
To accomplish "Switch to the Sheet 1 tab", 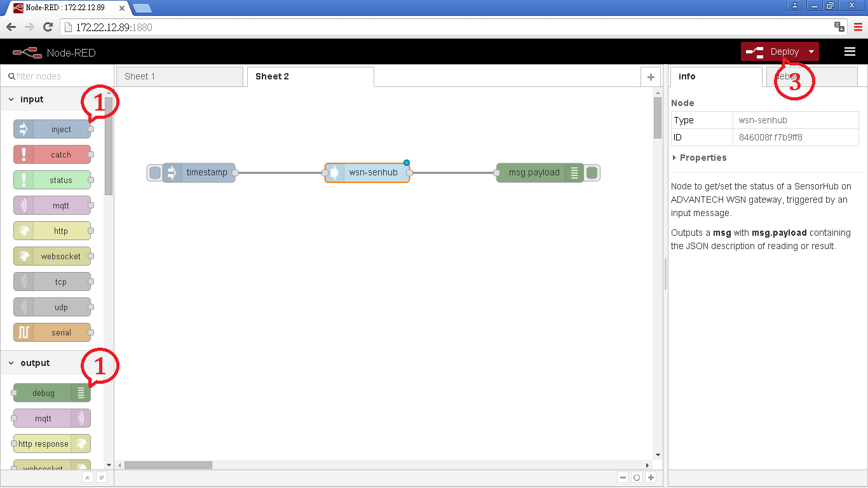I will (x=179, y=77).
